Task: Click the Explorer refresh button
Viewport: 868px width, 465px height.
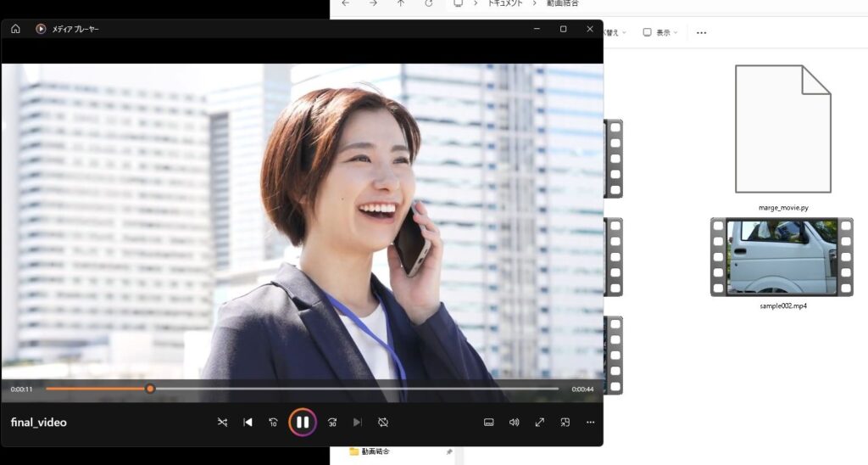Action: [x=429, y=3]
